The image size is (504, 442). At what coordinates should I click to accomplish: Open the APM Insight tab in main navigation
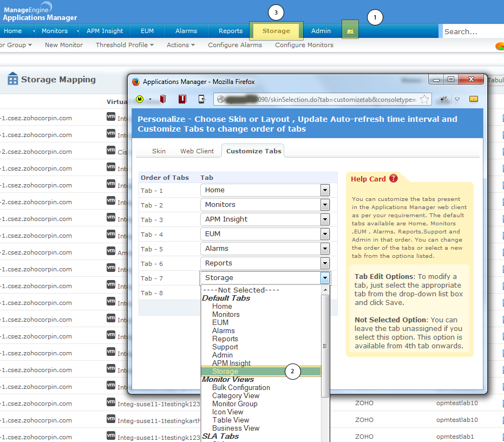point(105,31)
